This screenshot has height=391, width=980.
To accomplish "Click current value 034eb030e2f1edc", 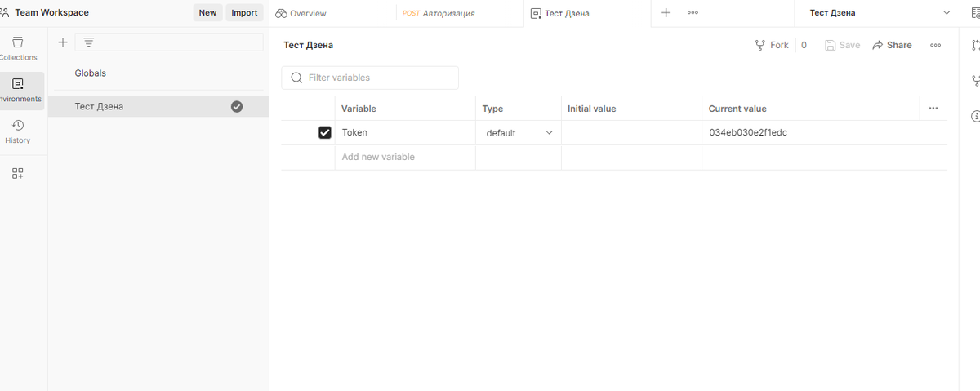I will pos(748,132).
